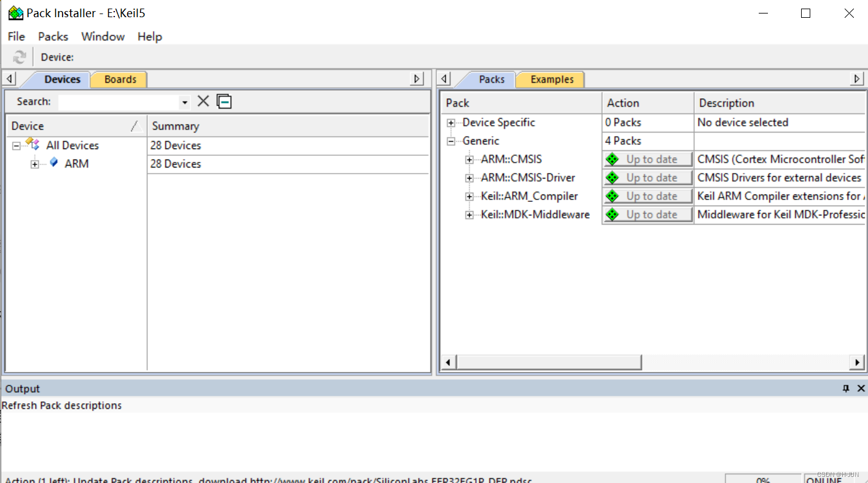
Task: Open the Packs menu
Action: pyautogui.click(x=53, y=37)
